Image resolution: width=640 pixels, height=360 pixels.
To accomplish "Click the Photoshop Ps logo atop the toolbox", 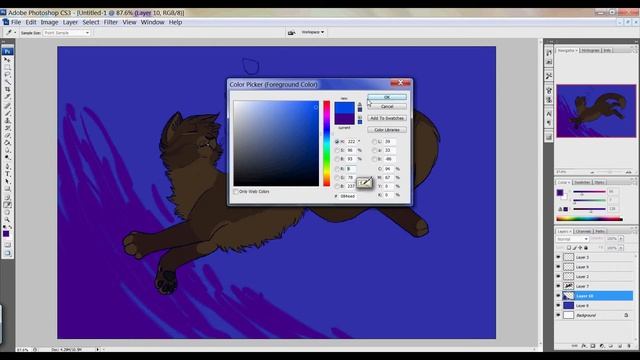I will [7, 51].
